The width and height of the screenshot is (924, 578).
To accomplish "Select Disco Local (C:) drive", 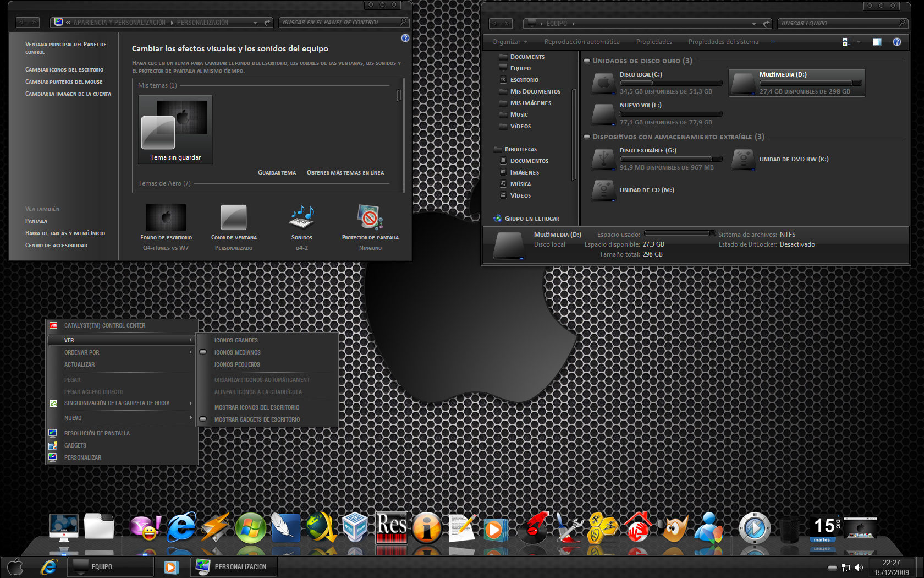I will (x=657, y=83).
